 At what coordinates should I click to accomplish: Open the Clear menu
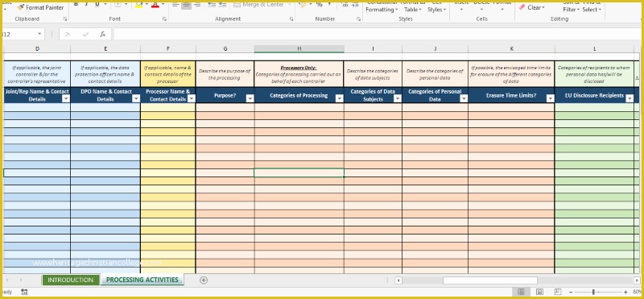(532, 7)
